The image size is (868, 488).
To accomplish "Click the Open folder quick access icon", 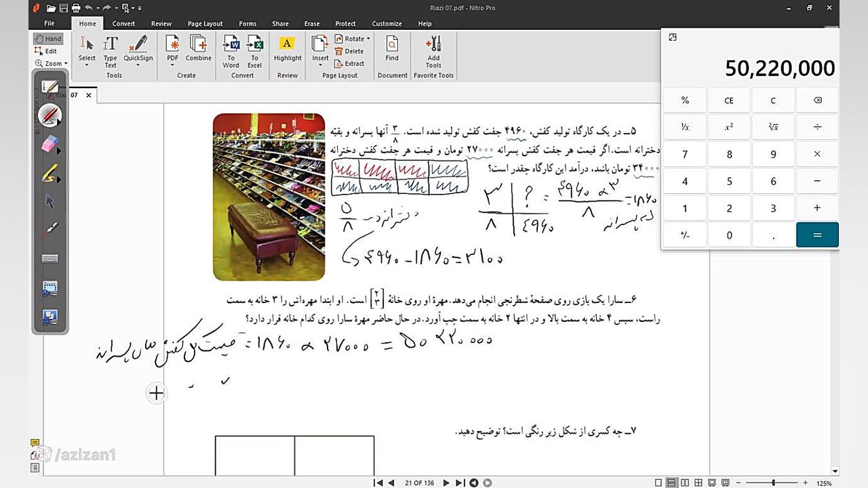I will coord(51,8).
